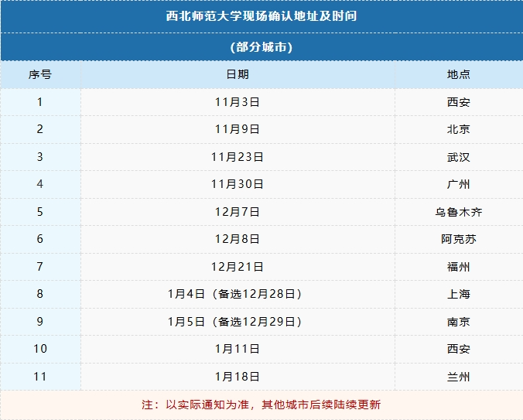Screen dimensions: 523x420
Task: Click location cell '广州'
Action: point(459,184)
